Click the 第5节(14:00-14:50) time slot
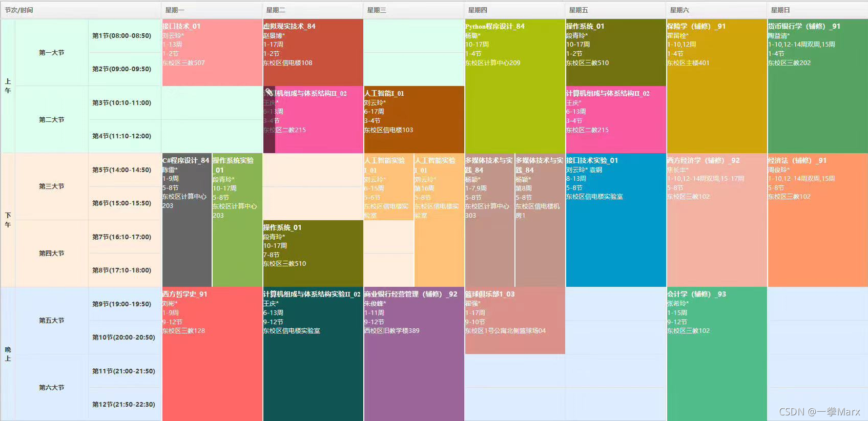This screenshot has height=421, width=868. pyautogui.click(x=122, y=170)
